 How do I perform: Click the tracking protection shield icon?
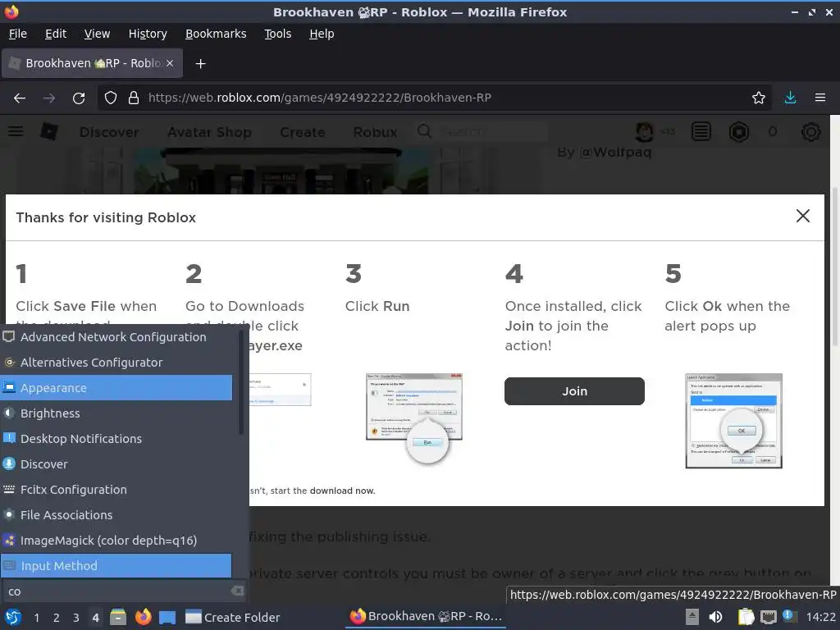(x=111, y=98)
